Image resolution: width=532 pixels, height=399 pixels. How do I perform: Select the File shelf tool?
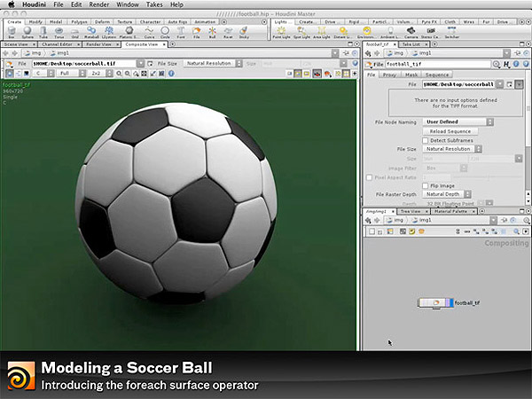197,33
